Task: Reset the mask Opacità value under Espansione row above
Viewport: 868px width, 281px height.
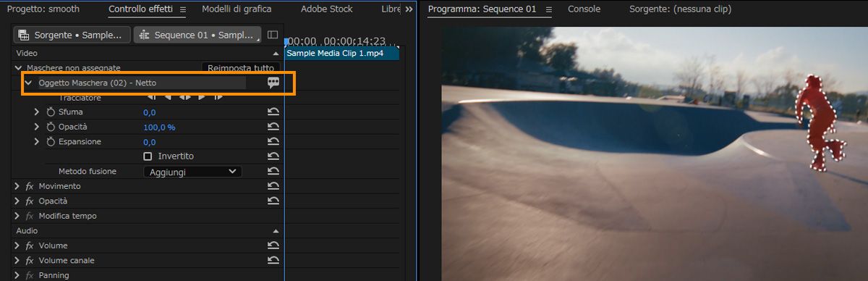Action: [x=273, y=127]
